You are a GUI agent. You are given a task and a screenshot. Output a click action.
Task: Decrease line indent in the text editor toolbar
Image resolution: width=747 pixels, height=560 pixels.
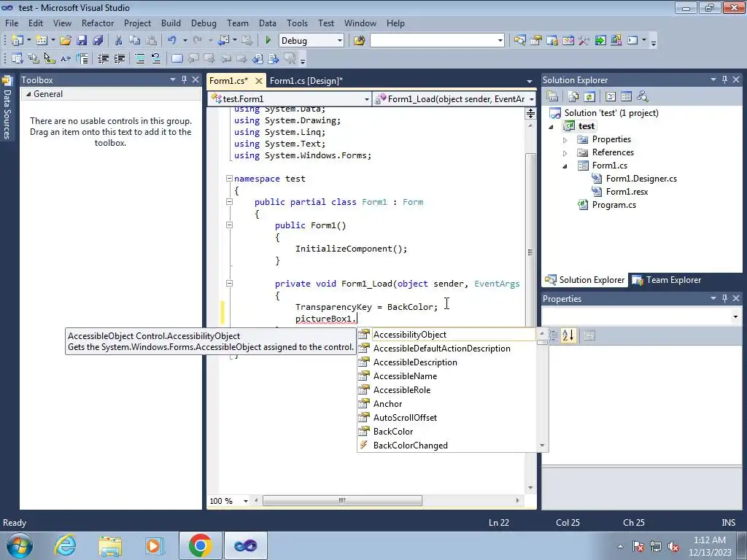(x=103, y=58)
